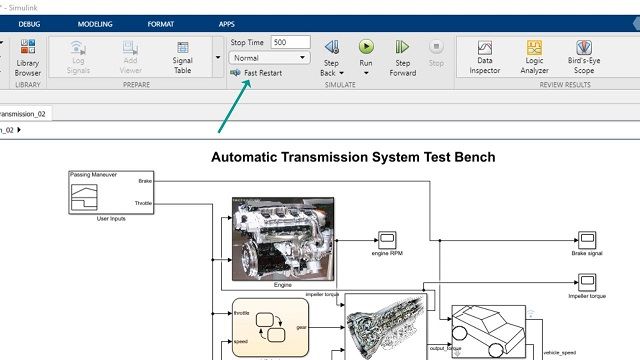This screenshot has width=640, height=360.
Task: Expand the Prepare gallery dropdown arrow
Action: 218,57
